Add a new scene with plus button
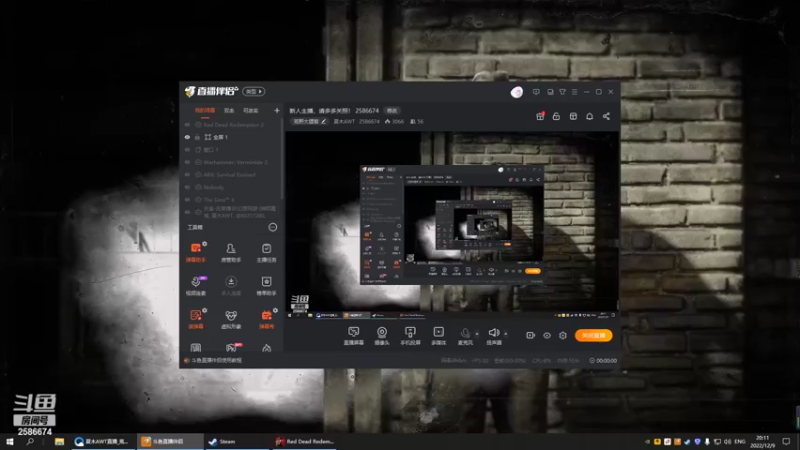The image size is (800, 450). (x=277, y=110)
